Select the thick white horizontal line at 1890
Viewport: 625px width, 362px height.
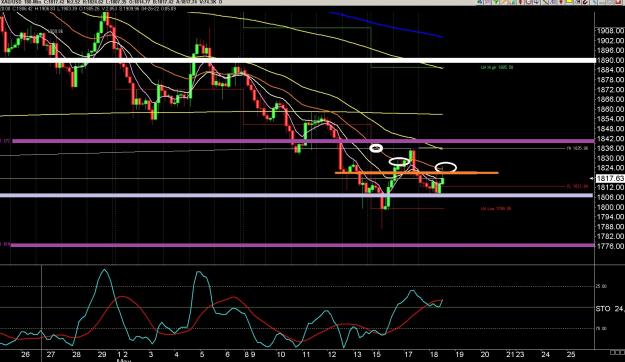click(x=297, y=60)
